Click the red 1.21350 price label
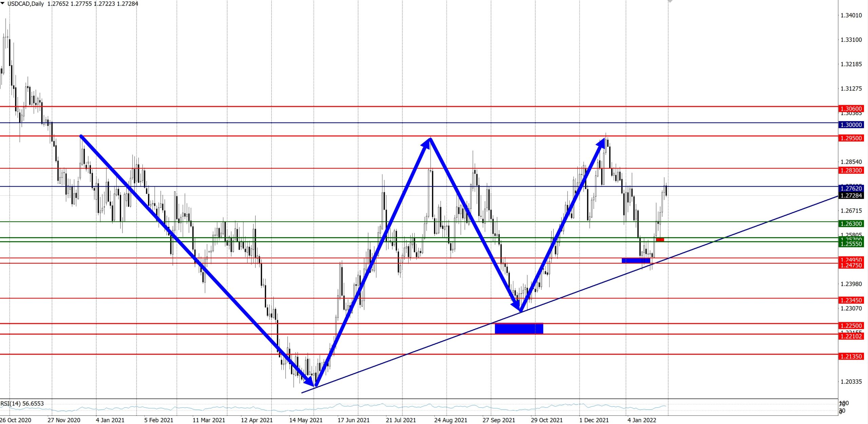868x424 pixels. coord(851,356)
